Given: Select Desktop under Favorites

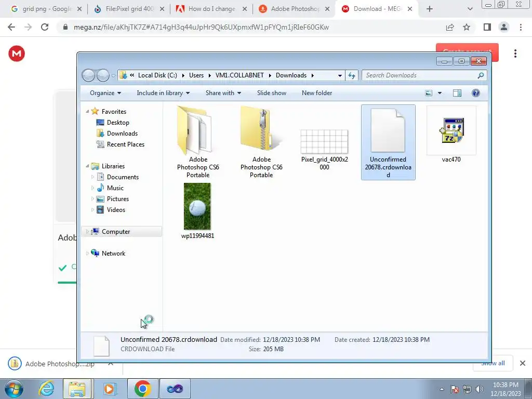Looking at the screenshot, I should tap(118, 123).
